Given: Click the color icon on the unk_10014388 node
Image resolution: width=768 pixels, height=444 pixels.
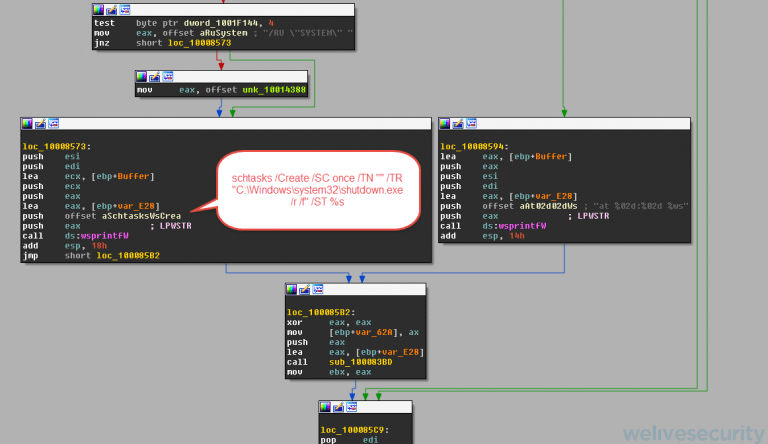Looking at the screenshot, I should 141,76.
